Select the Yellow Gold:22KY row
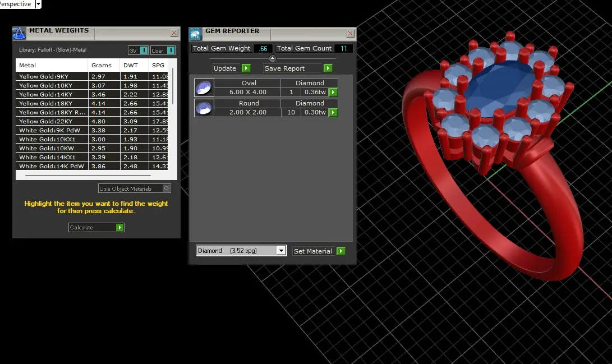This screenshot has width=612, height=364. [92, 121]
